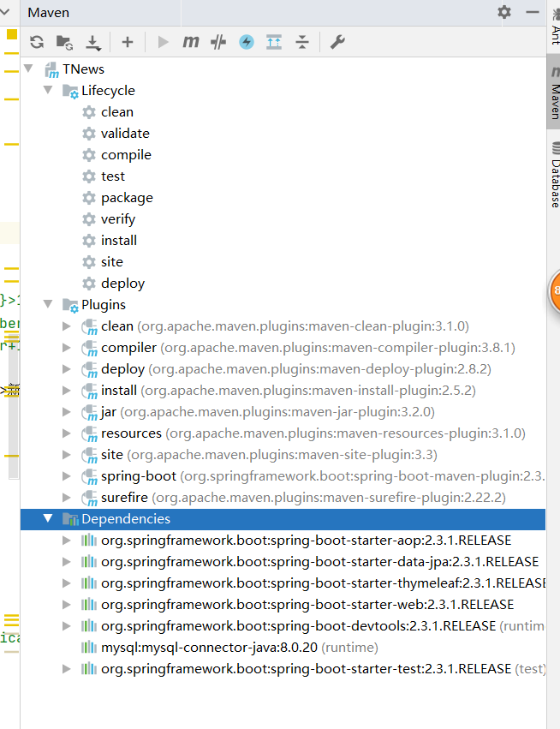Click the deploy plugin icon
This screenshot has width=560, height=729.
click(x=89, y=369)
